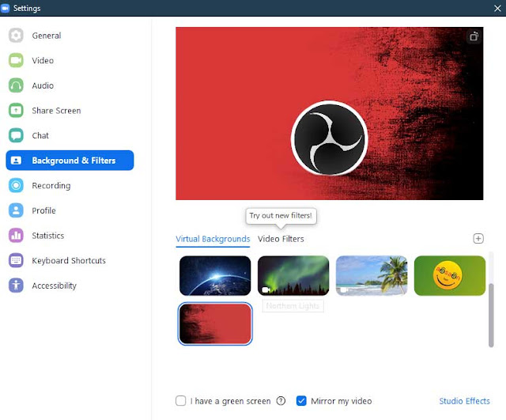This screenshot has height=420, width=506.
Task: Choose the Northern Lights background
Action: click(293, 276)
